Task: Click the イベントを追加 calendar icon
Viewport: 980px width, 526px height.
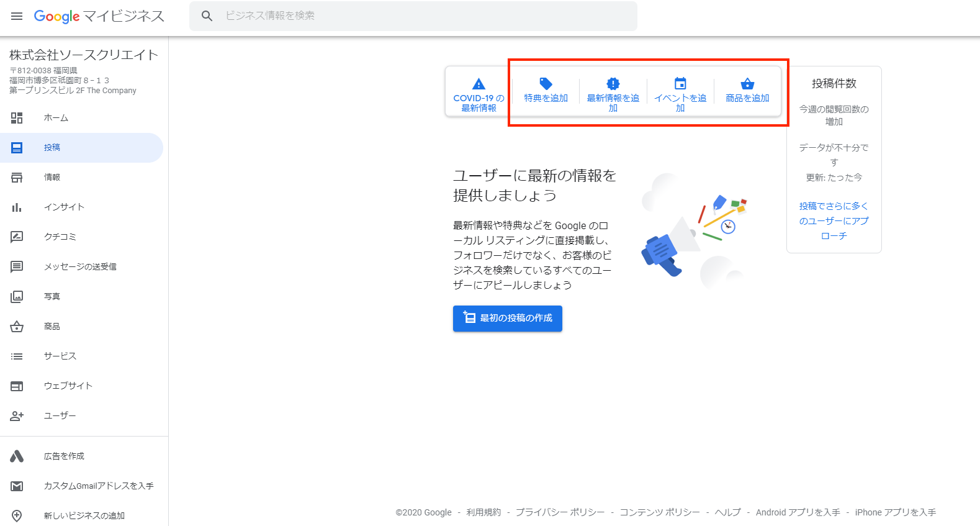Action: click(x=680, y=83)
